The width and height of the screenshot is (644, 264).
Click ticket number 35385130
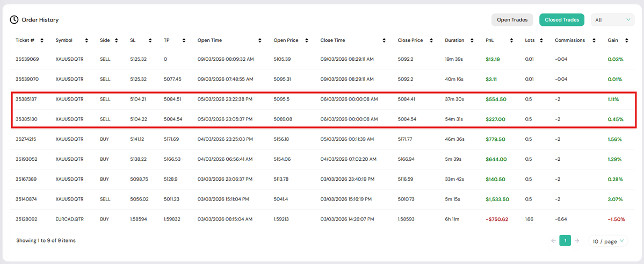(26, 119)
